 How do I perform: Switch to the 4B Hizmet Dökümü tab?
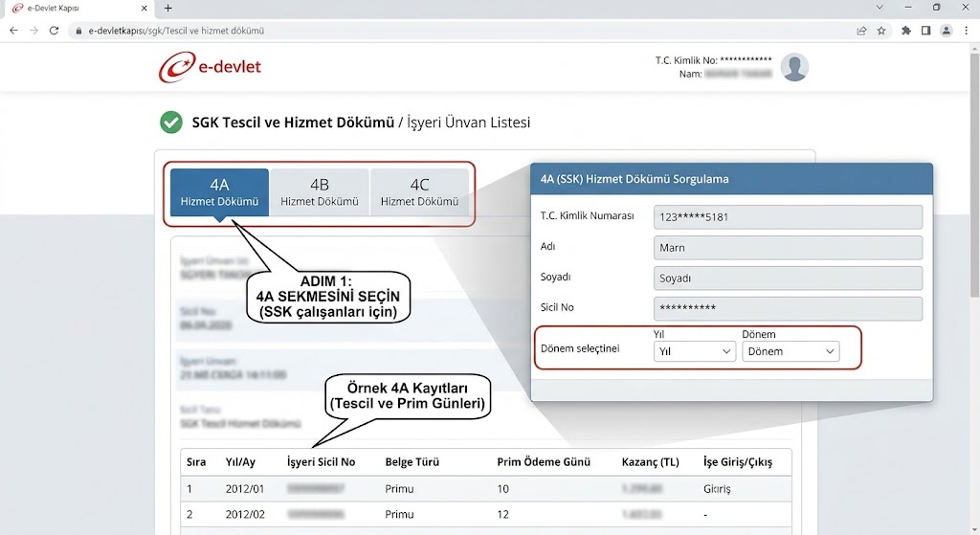(x=320, y=192)
